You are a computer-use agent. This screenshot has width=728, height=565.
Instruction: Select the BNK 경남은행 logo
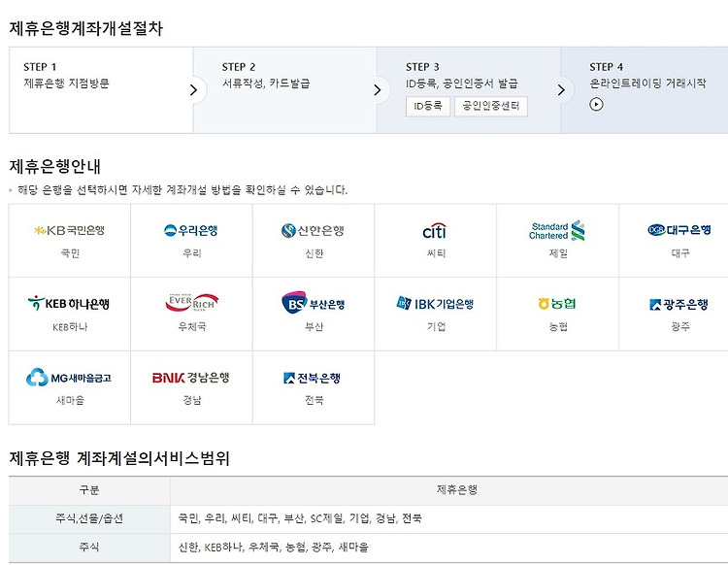click(x=191, y=378)
